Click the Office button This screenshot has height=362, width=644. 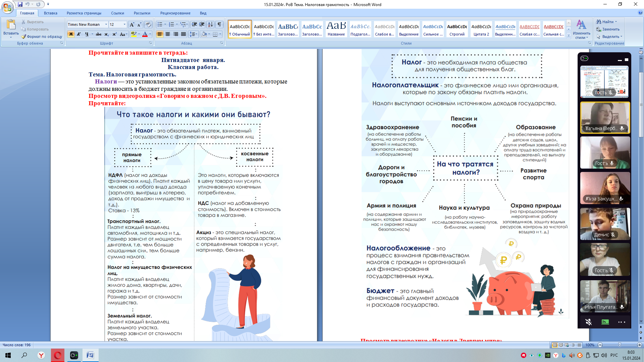pos(7,7)
